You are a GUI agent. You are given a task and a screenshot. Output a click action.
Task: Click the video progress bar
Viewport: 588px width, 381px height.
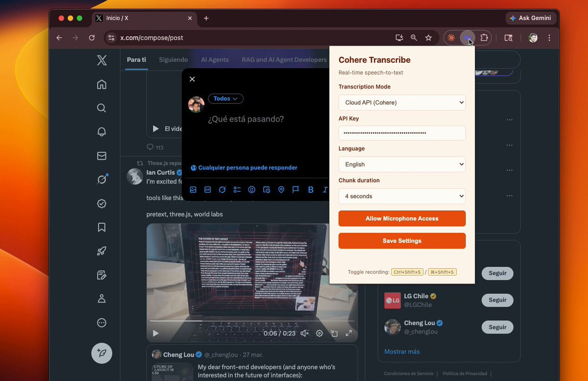point(252,321)
